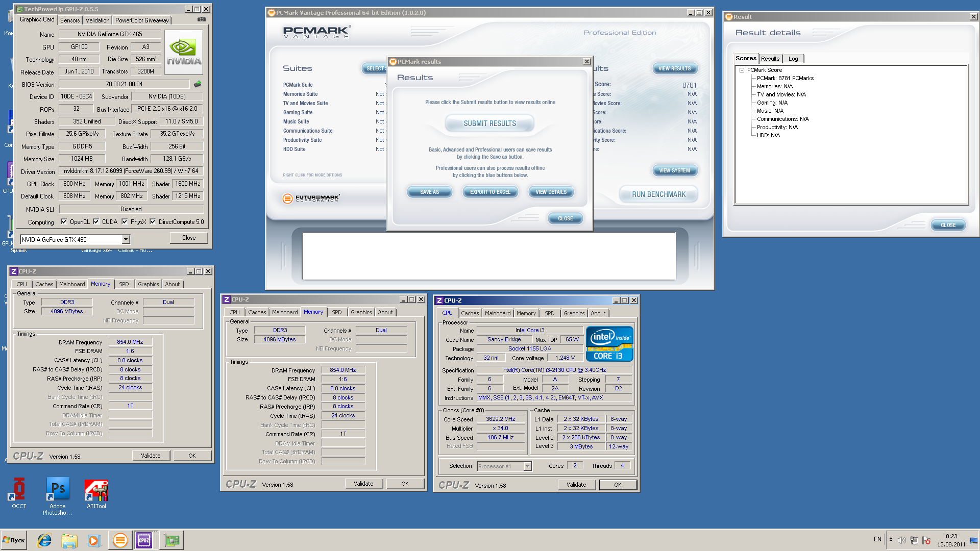Open Internet Explorer from the taskbar
The image size is (980, 551).
[44, 540]
